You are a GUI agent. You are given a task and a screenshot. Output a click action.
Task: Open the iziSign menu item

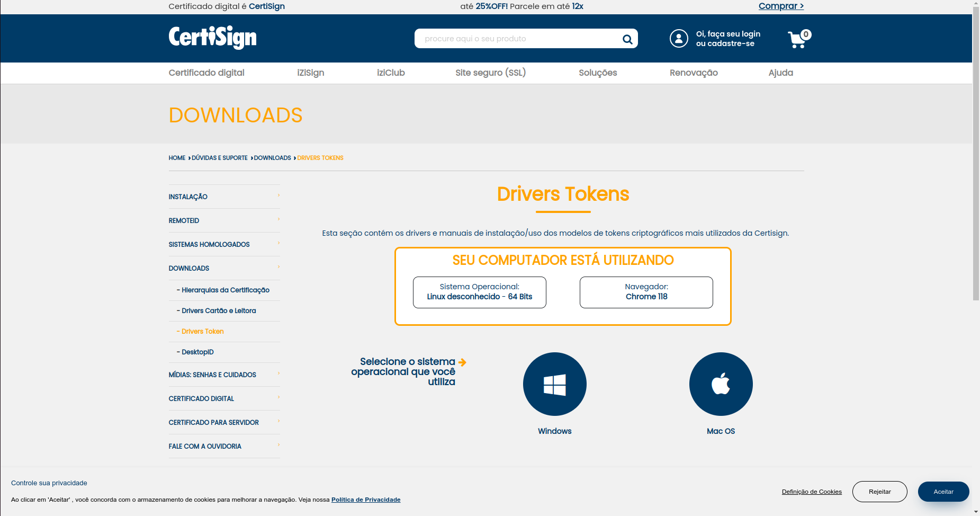(311, 73)
